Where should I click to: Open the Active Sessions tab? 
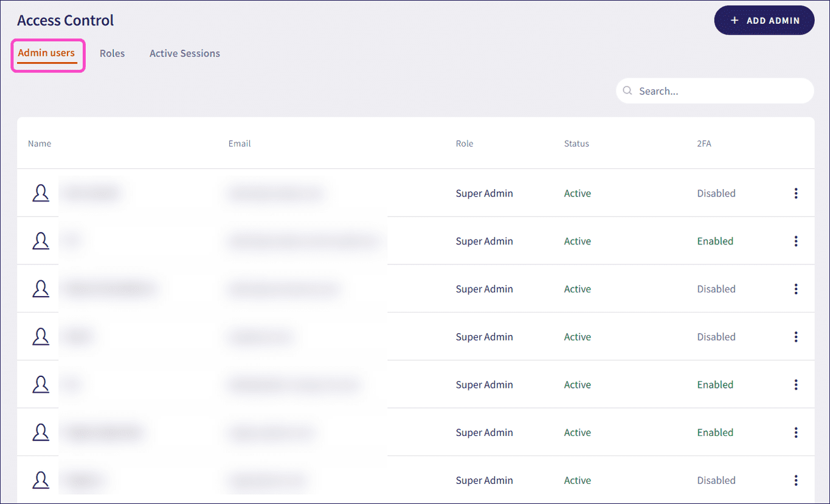[x=184, y=53]
